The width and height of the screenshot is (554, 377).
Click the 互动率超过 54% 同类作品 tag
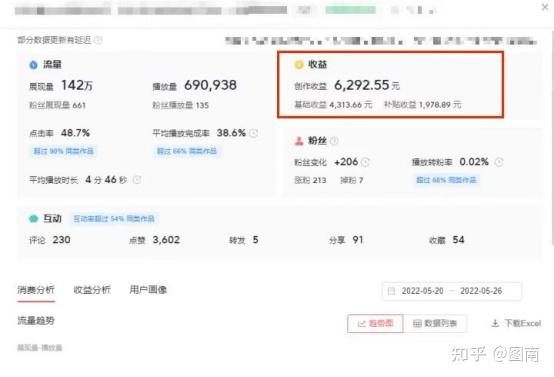[x=114, y=219]
